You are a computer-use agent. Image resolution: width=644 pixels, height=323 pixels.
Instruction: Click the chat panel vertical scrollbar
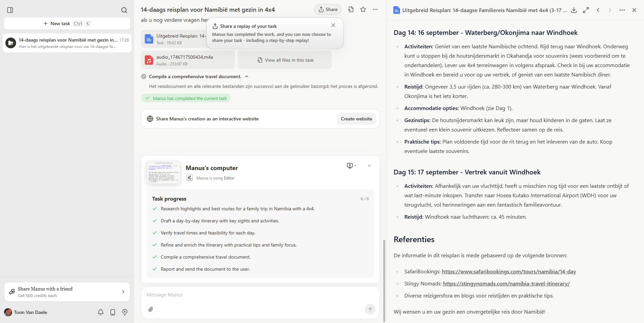[x=384, y=280]
